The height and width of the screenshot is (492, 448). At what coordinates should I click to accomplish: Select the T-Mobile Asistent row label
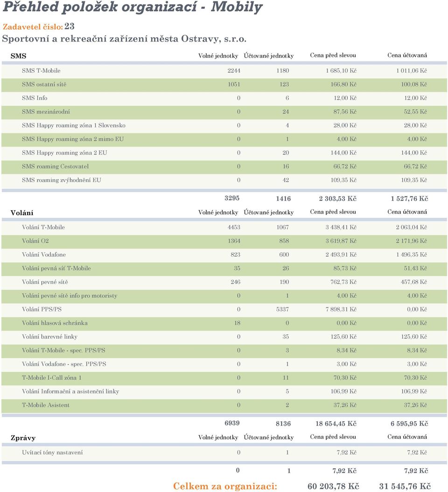(46, 405)
